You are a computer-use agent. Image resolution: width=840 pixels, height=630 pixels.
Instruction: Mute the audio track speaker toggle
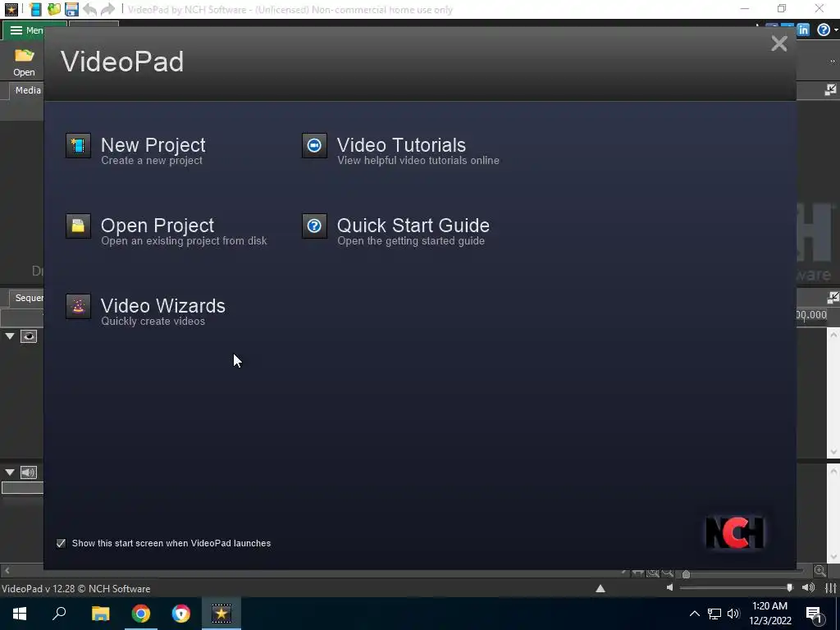tap(29, 472)
